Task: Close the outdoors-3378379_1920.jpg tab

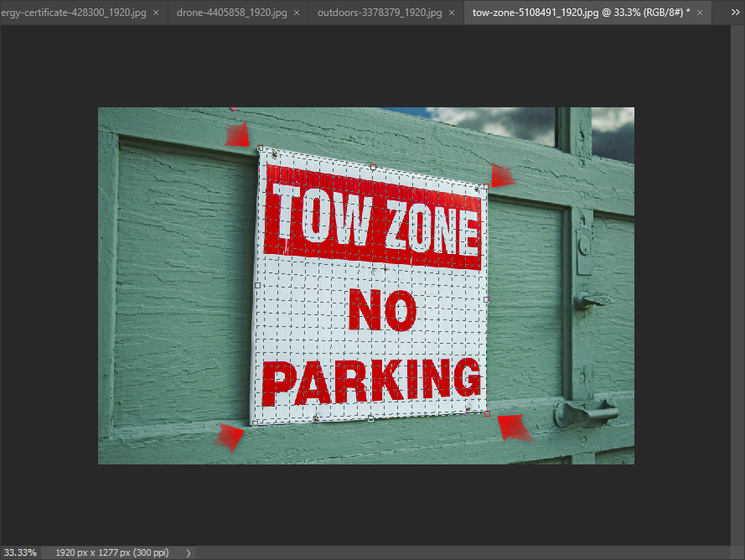Action: click(x=452, y=13)
